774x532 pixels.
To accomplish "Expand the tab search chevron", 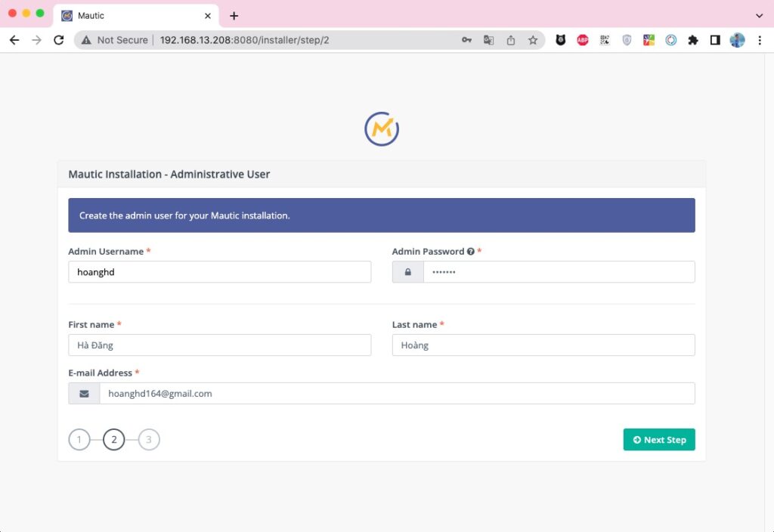I will pos(759,16).
